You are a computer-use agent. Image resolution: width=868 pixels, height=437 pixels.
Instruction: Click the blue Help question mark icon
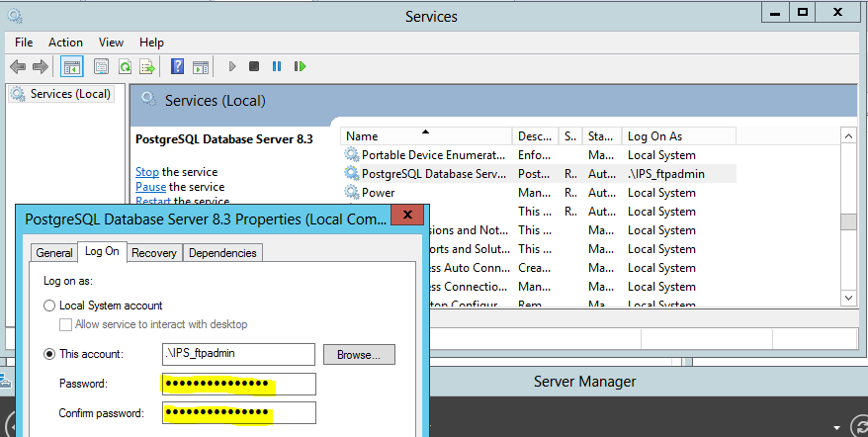point(177,66)
